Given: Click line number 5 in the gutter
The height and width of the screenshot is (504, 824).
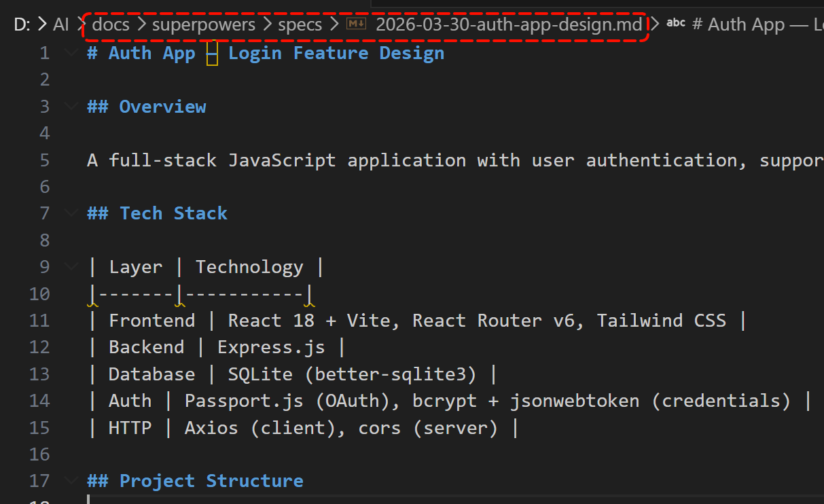Looking at the screenshot, I should coord(45,160).
